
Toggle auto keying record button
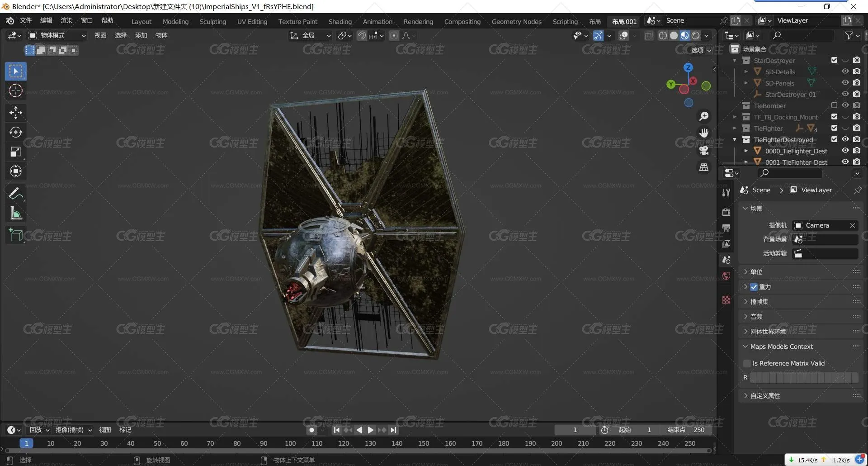click(x=311, y=430)
